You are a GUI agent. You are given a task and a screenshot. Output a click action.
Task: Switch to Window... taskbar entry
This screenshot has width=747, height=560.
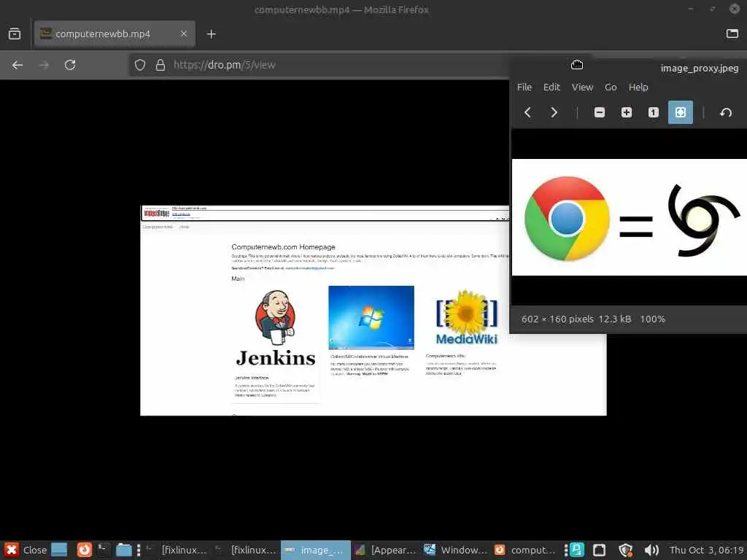pos(455,550)
